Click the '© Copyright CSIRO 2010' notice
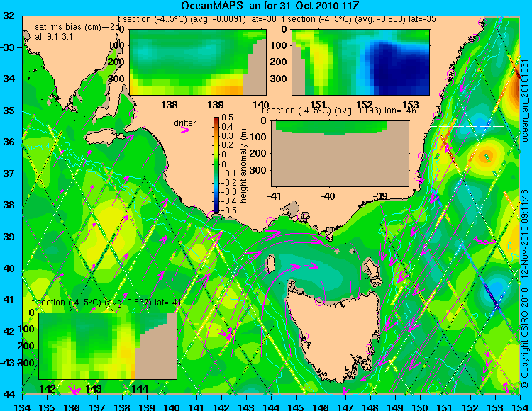 [525, 339]
